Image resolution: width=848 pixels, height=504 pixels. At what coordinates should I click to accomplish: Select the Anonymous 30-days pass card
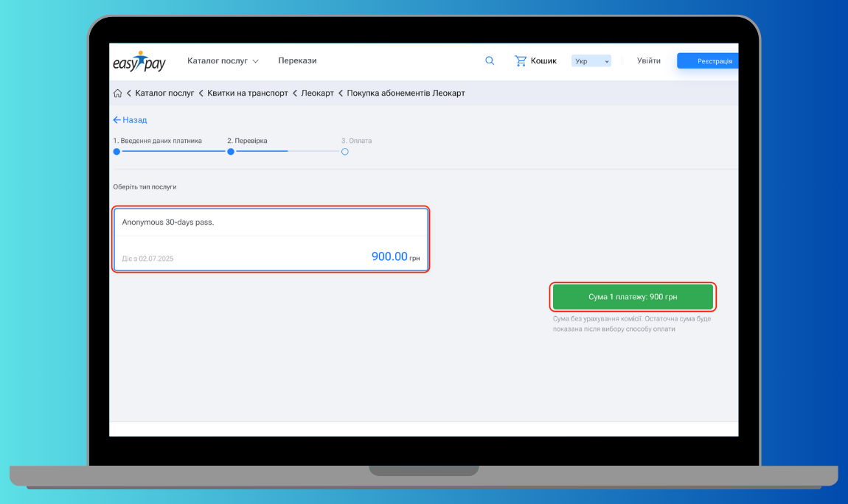click(x=271, y=239)
